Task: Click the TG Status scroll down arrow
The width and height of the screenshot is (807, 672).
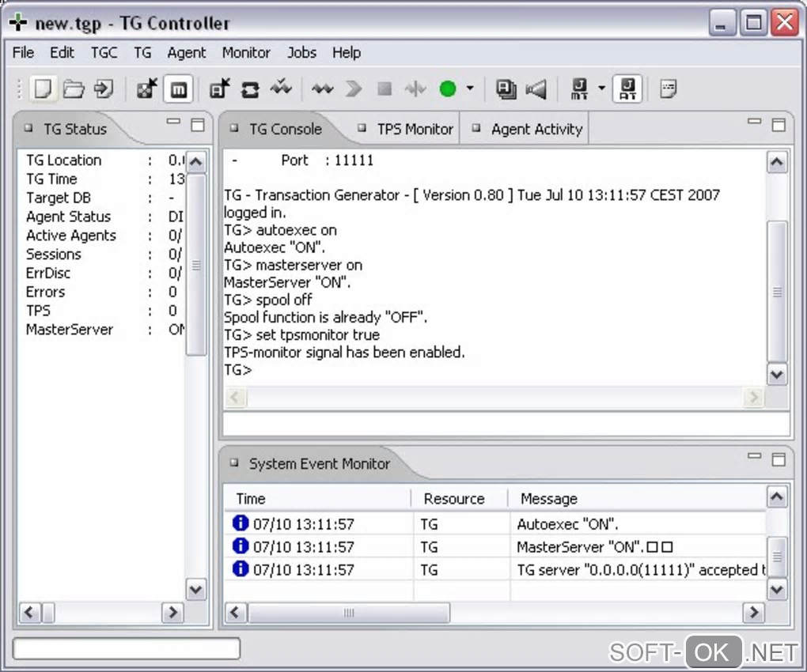Action: click(x=195, y=589)
